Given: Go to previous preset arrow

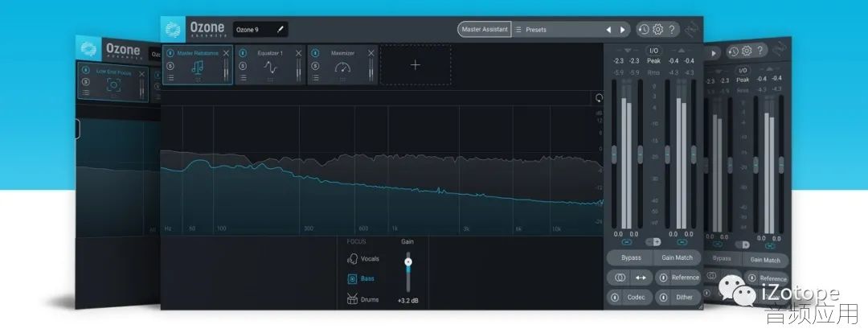Looking at the screenshot, I should [x=608, y=30].
